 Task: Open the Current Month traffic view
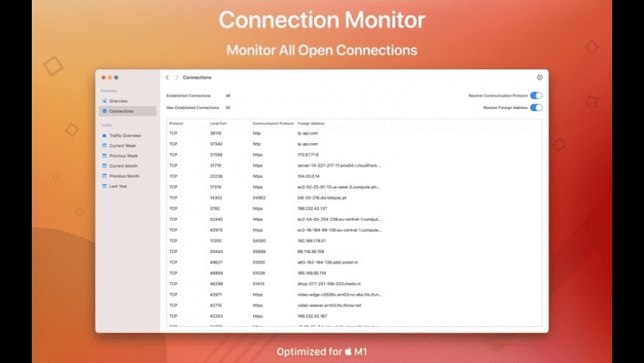pyautogui.click(x=123, y=166)
